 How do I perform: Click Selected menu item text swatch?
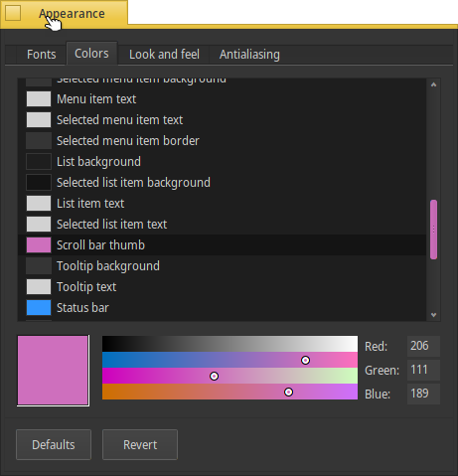coord(39,120)
